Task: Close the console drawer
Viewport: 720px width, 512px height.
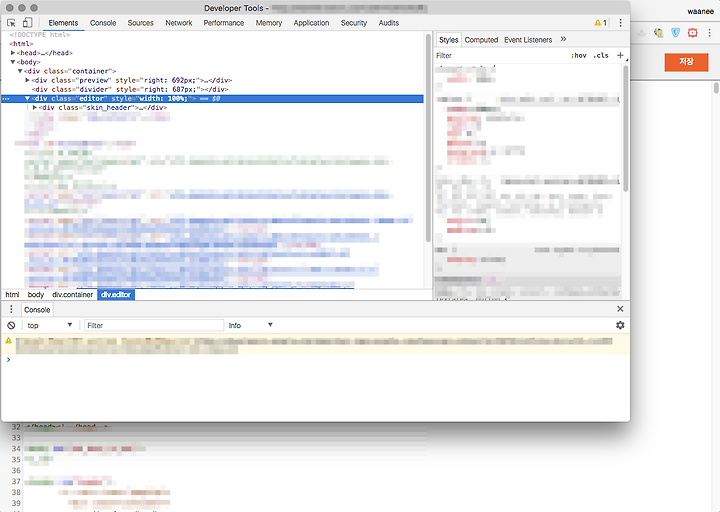Action: 620,309
